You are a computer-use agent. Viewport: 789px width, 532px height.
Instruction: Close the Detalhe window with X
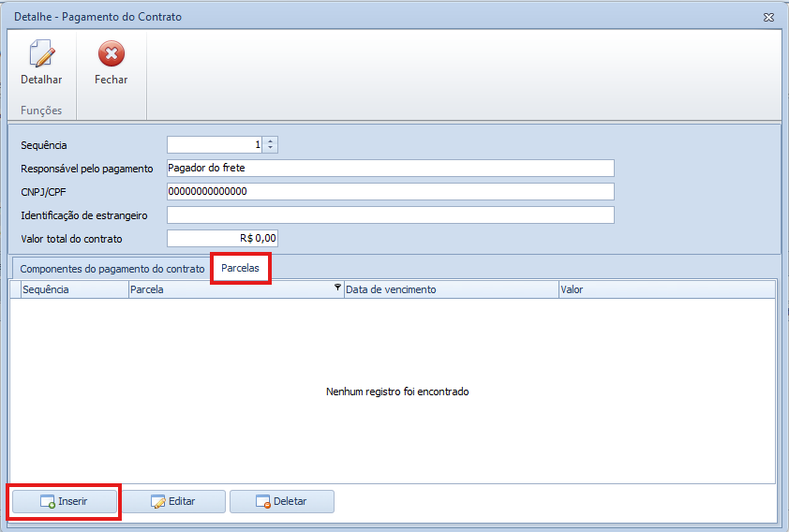(768, 17)
